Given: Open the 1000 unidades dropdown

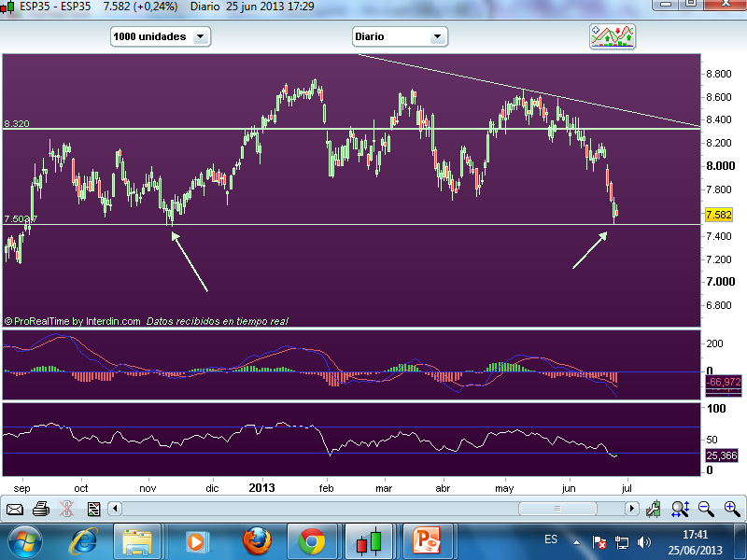Looking at the screenshot, I should (x=161, y=36).
